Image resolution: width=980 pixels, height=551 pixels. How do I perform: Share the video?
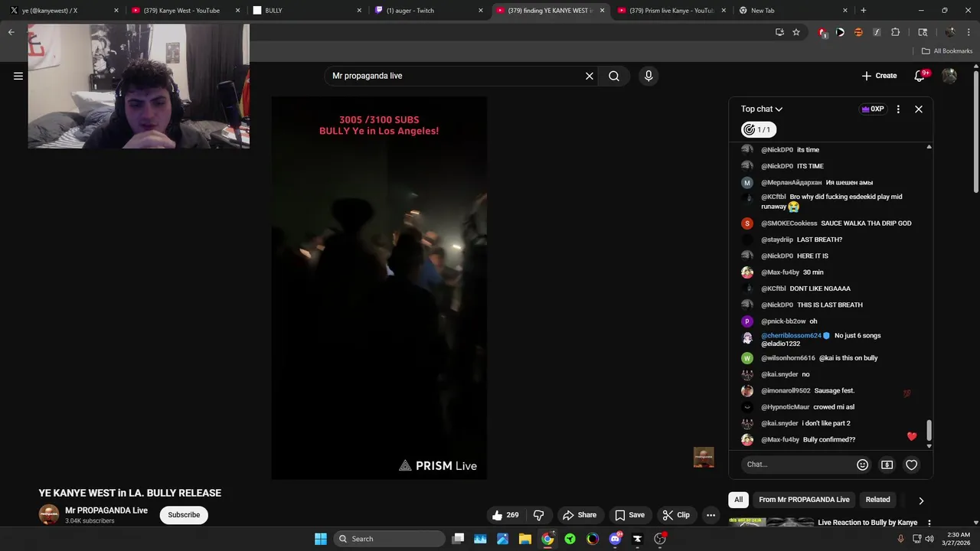click(x=579, y=515)
